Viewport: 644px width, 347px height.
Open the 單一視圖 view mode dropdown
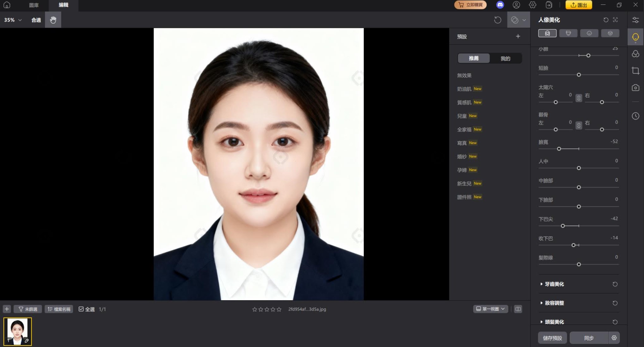[490, 309]
